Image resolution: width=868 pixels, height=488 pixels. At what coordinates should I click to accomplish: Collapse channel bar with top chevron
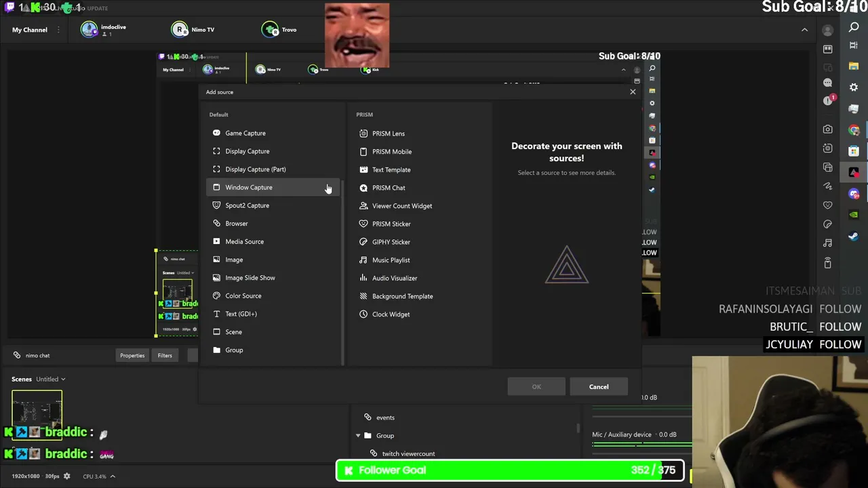pyautogui.click(x=804, y=30)
